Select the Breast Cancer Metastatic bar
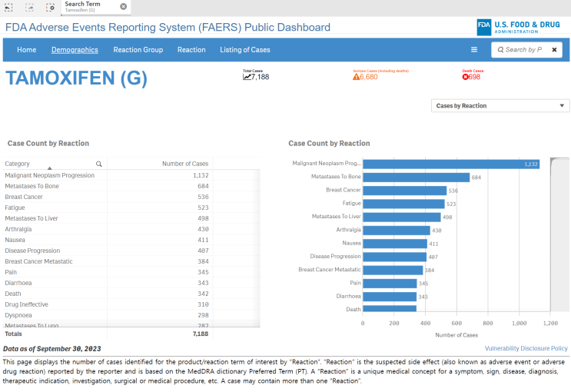Screen dimensions: 571x392 (393, 270)
